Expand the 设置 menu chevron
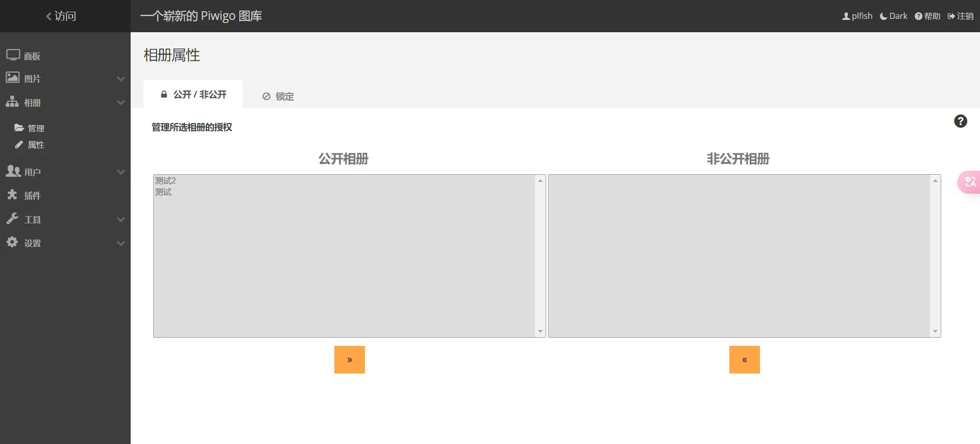The height and width of the screenshot is (444, 980). pyautogui.click(x=120, y=243)
